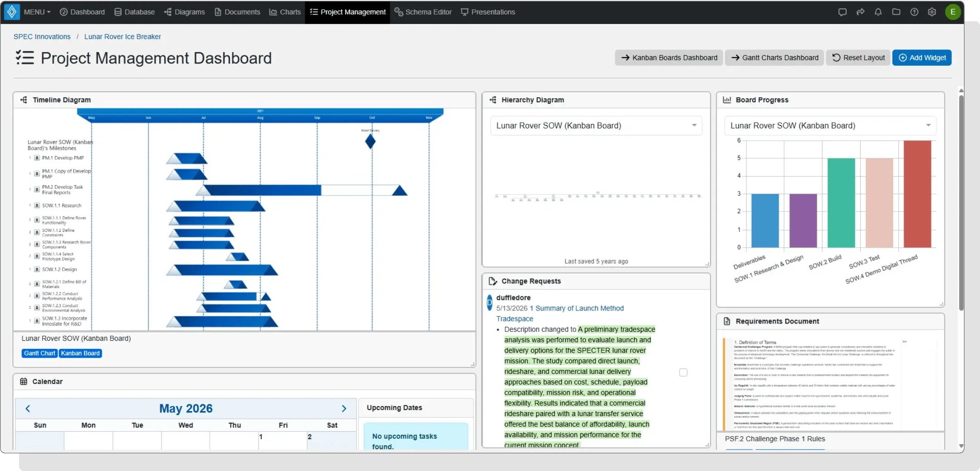Screen dimensions: 980x471
Task: Open the help question mark icon
Action: [x=914, y=12]
